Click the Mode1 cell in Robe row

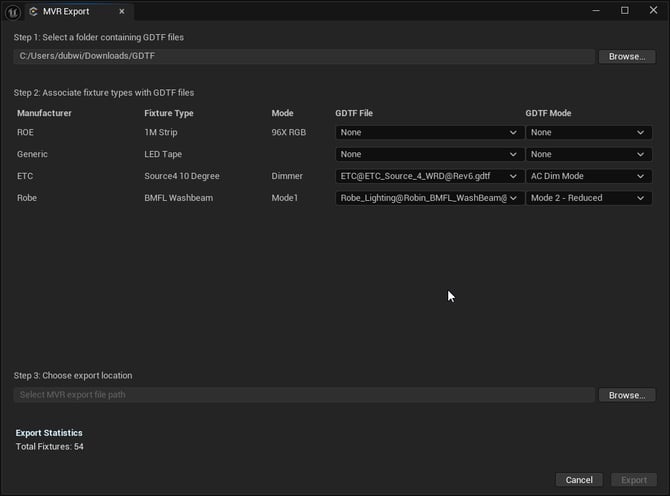tap(285, 198)
